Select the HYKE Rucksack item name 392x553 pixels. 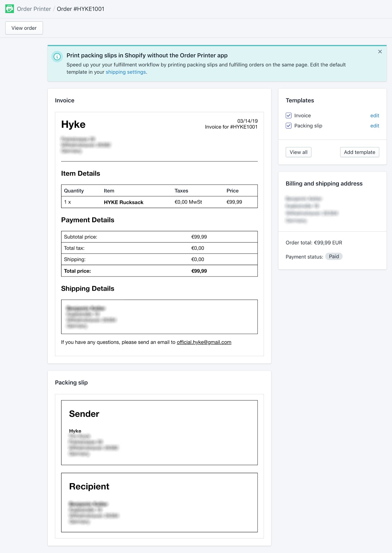click(124, 202)
